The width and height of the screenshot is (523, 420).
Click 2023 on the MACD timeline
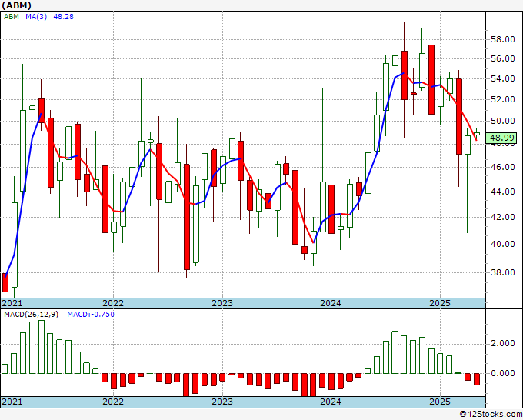coord(222,402)
